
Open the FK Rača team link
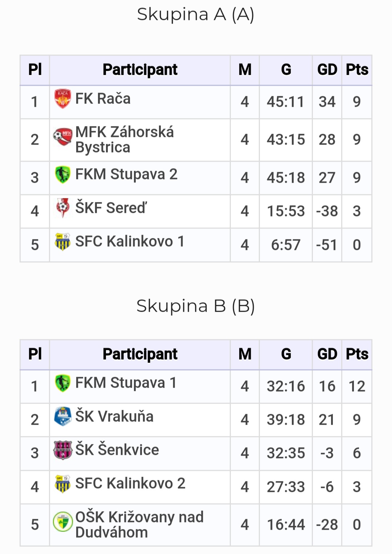(x=103, y=99)
